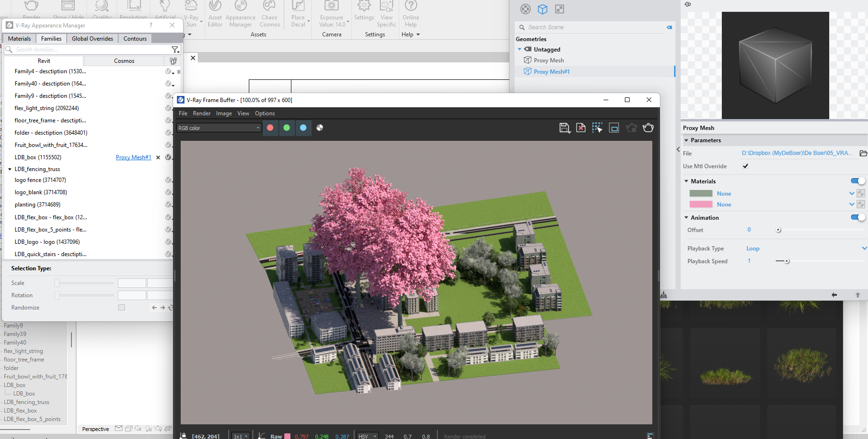The width and height of the screenshot is (868, 439).
Task: Open Chaos Cosmos browser
Action: [x=270, y=14]
